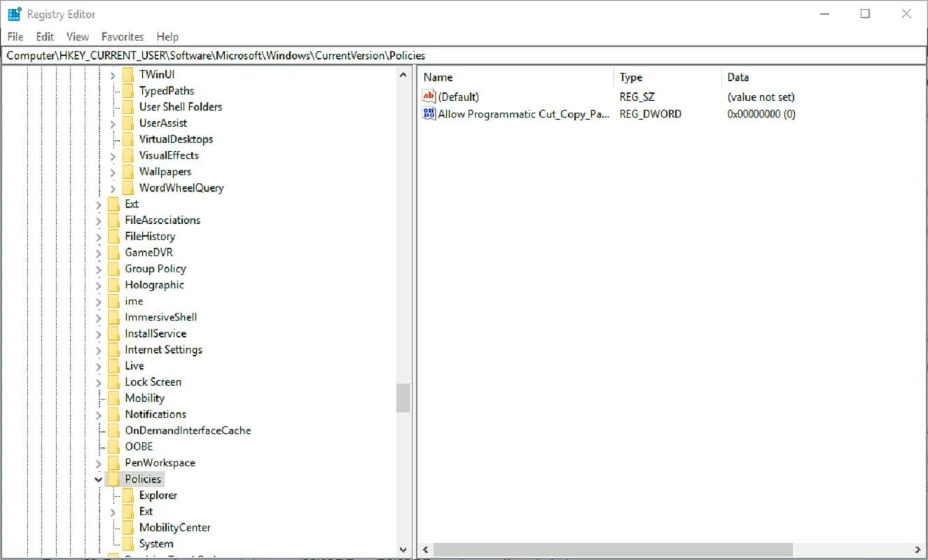Click the TWinUI folder icon
This screenshot has width=928, height=560.
(x=127, y=74)
